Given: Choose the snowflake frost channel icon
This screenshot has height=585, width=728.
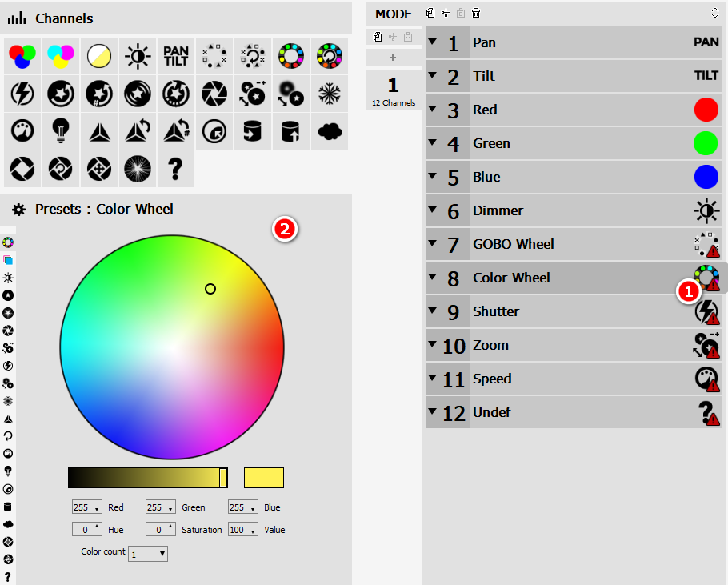Looking at the screenshot, I should coord(329,94).
